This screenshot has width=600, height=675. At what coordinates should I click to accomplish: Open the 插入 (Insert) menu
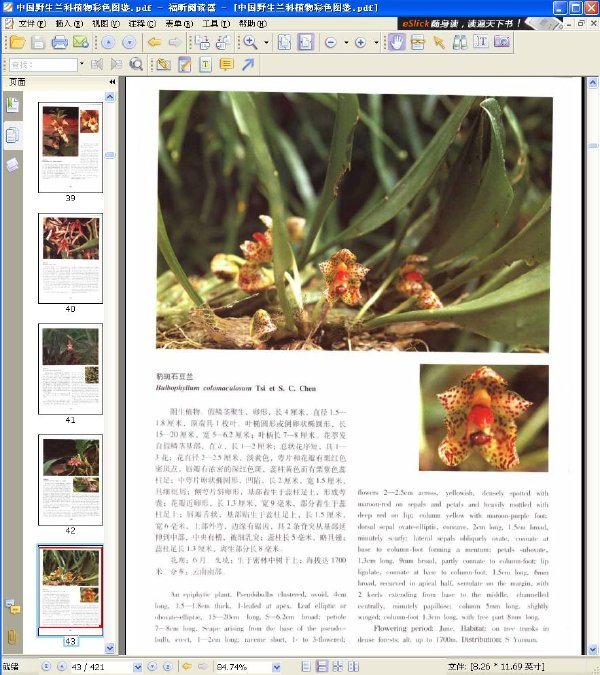coord(69,23)
